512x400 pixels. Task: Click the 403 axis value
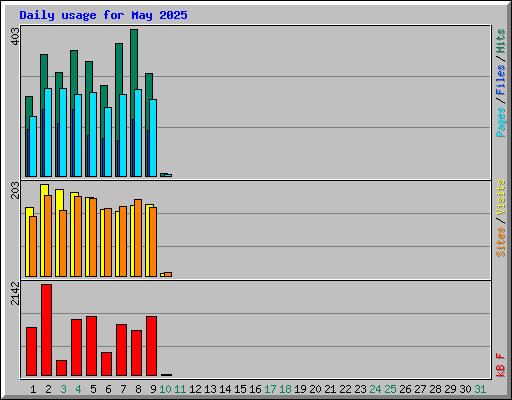(15, 37)
